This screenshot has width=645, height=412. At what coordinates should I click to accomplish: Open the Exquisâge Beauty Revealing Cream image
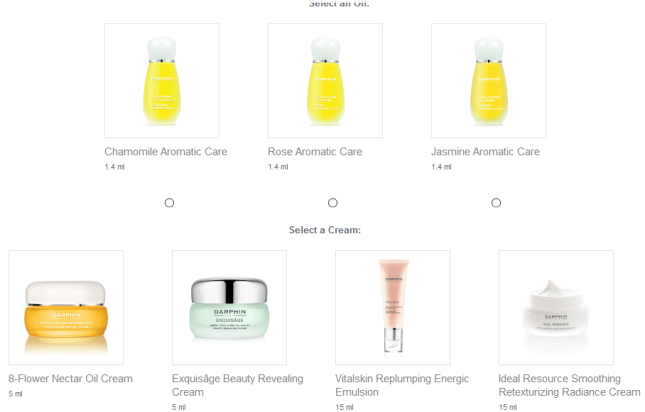[230, 308]
